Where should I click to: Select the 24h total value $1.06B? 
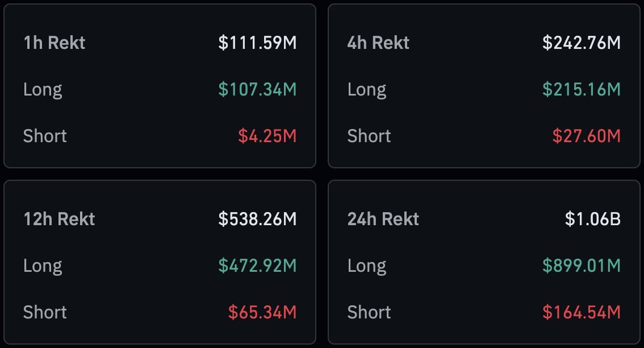coord(592,219)
